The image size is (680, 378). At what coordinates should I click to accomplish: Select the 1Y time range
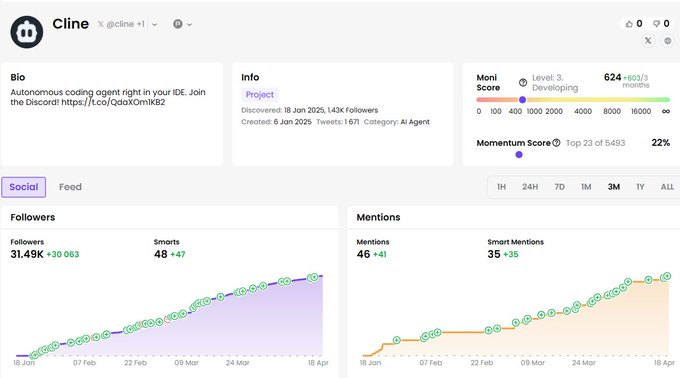click(x=640, y=187)
